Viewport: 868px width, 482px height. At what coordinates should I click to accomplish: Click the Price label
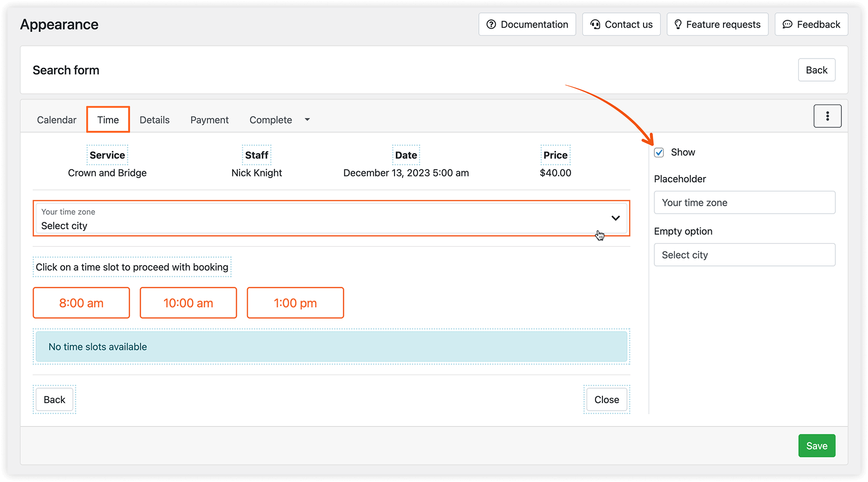[556, 155]
